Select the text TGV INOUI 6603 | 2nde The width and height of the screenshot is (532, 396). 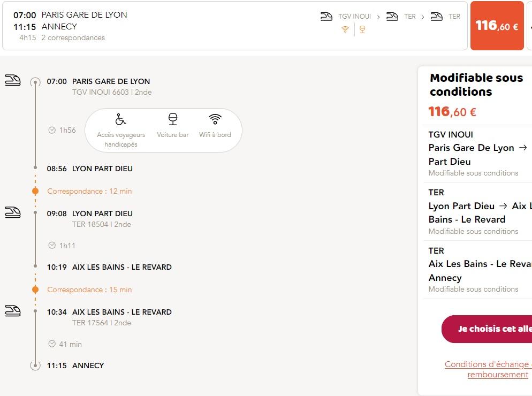[112, 92]
